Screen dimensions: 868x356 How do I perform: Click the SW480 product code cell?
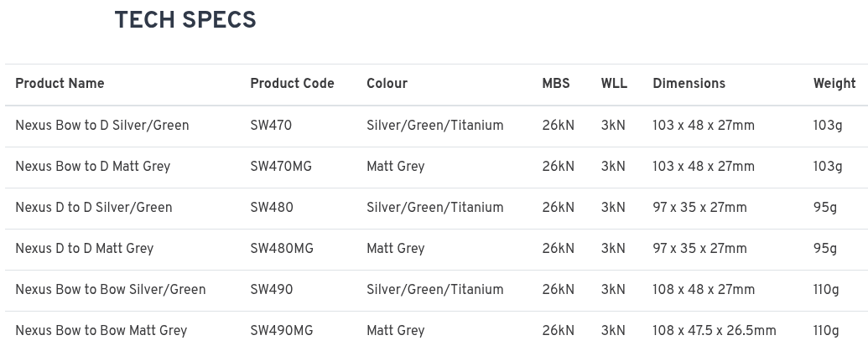point(271,208)
